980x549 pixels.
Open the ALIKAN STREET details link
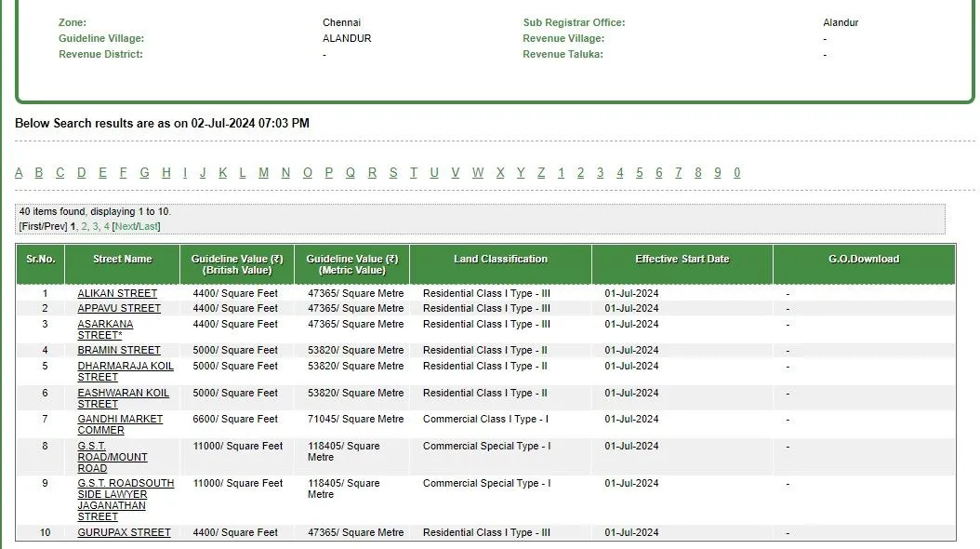click(x=118, y=293)
